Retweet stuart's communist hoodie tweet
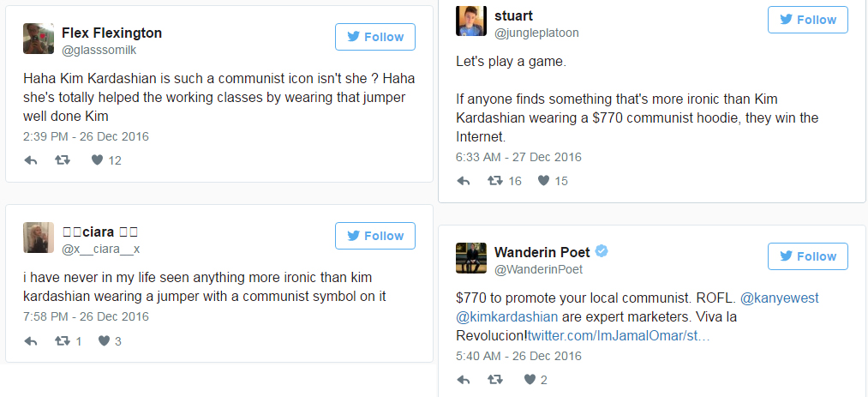868x397 pixels. tap(494, 181)
